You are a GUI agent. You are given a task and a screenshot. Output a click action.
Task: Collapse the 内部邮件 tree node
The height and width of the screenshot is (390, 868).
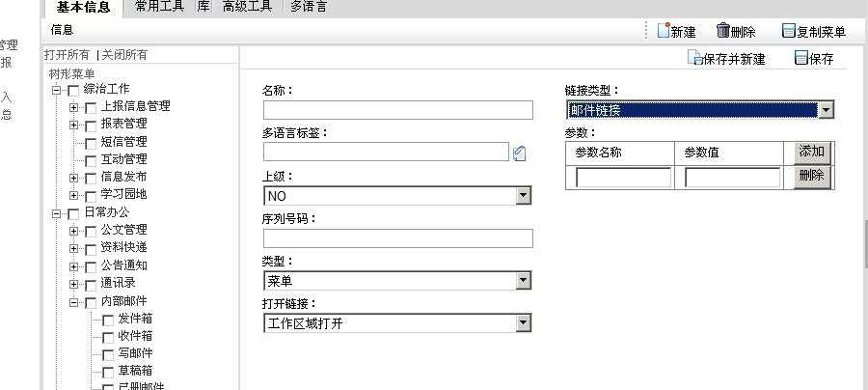pos(73,302)
